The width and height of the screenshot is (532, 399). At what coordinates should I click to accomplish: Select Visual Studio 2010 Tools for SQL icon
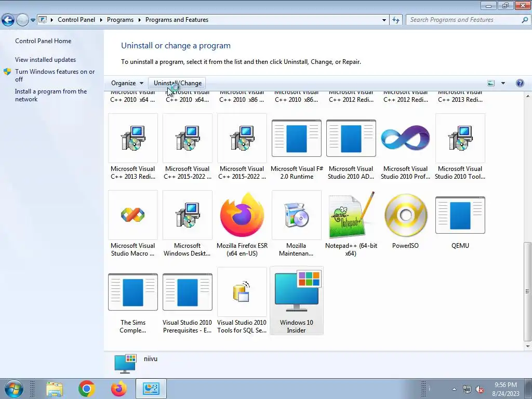pos(242,292)
